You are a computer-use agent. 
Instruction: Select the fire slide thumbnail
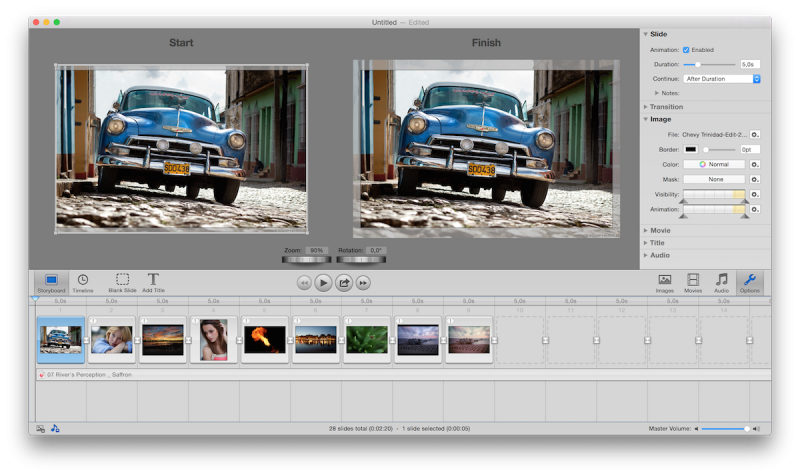coord(264,338)
